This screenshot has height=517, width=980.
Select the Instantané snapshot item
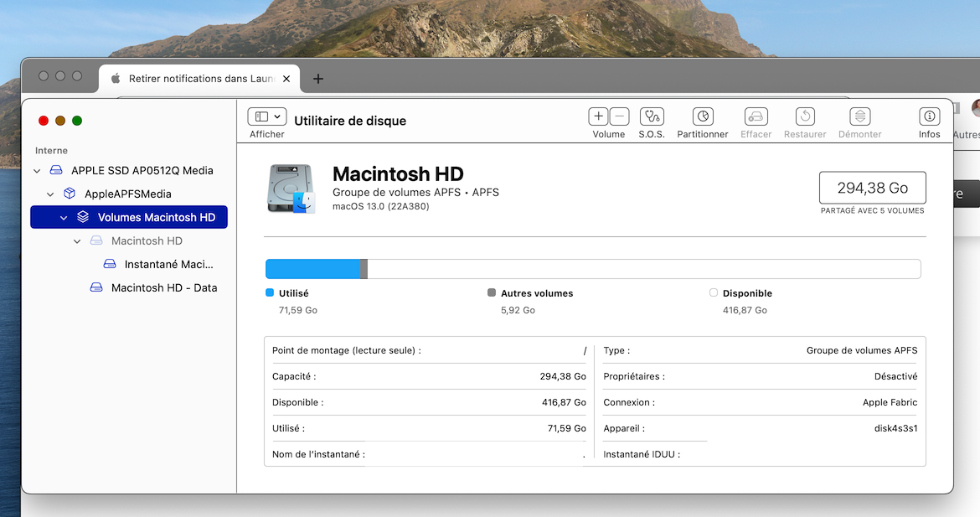point(168,264)
